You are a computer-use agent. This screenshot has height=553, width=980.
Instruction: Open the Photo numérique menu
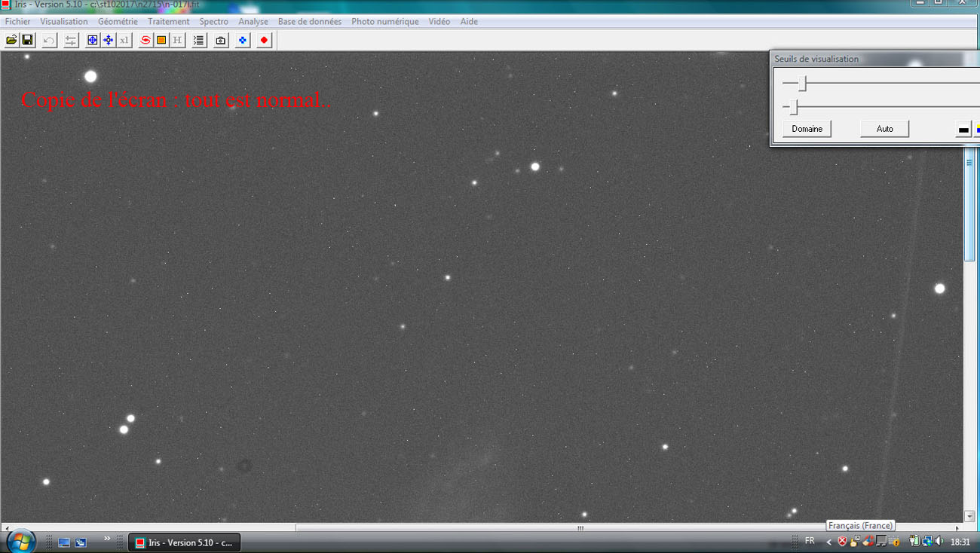coord(385,22)
